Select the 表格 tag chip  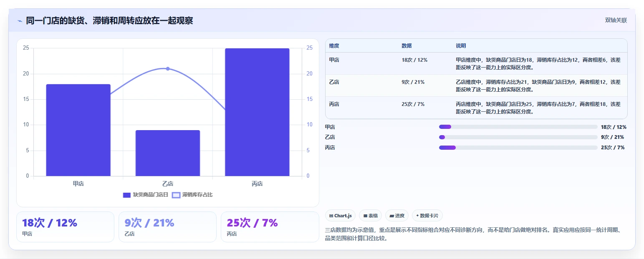(370, 216)
